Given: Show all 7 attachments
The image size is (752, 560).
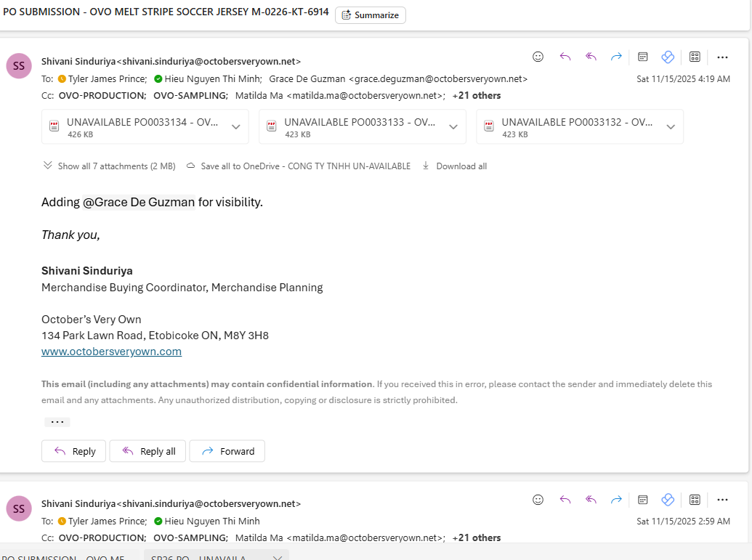Looking at the screenshot, I should click(x=110, y=166).
